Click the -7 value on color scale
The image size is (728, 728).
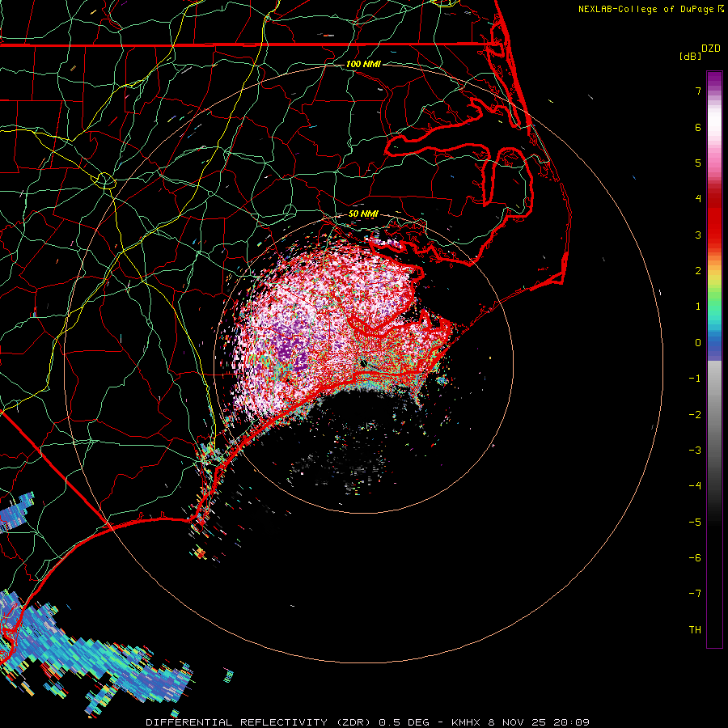click(x=695, y=594)
